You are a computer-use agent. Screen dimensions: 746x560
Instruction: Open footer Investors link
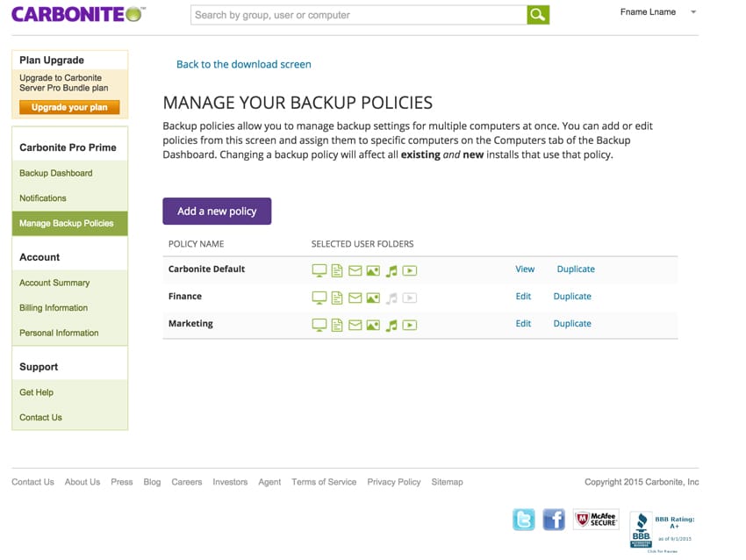(230, 482)
